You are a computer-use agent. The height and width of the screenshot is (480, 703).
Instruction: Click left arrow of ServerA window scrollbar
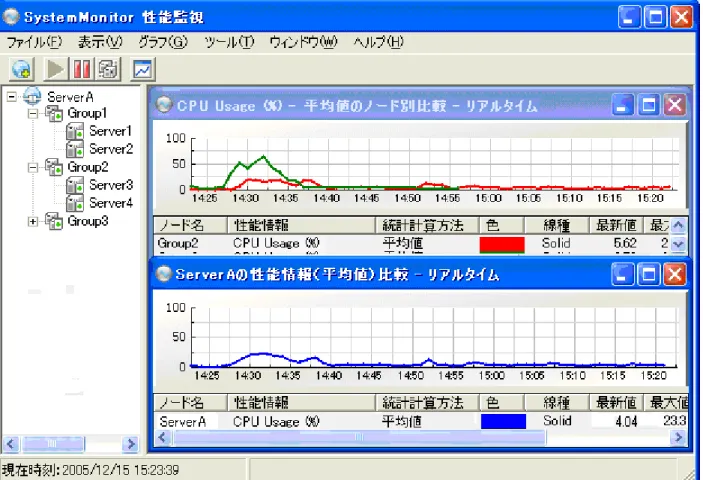(162, 437)
